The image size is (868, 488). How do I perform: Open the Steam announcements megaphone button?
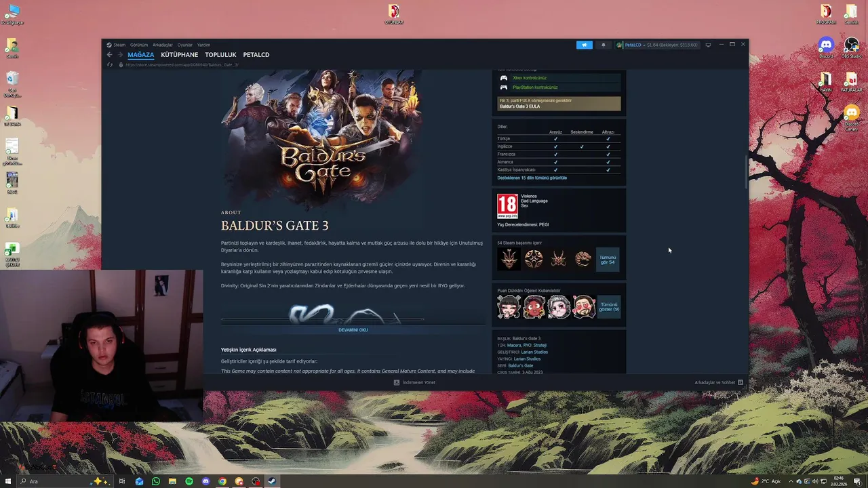click(585, 45)
